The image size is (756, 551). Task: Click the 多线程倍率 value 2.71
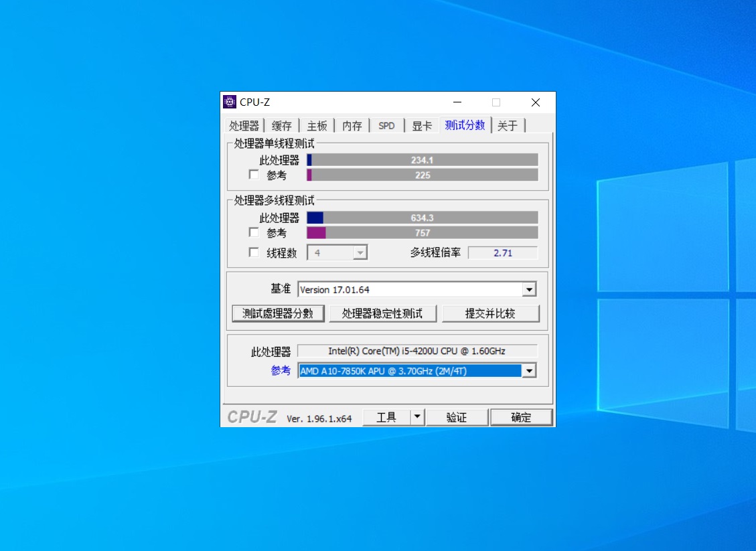point(503,252)
